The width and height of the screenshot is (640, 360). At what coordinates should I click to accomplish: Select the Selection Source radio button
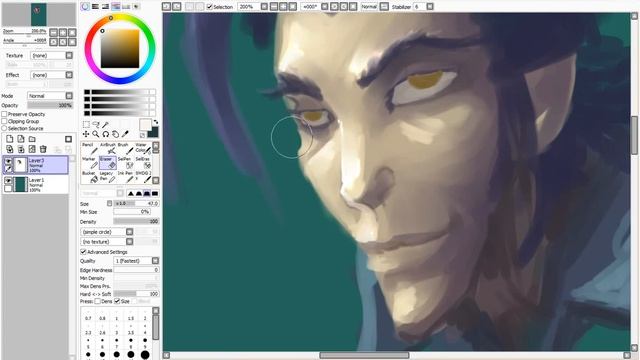tap(4, 128)
